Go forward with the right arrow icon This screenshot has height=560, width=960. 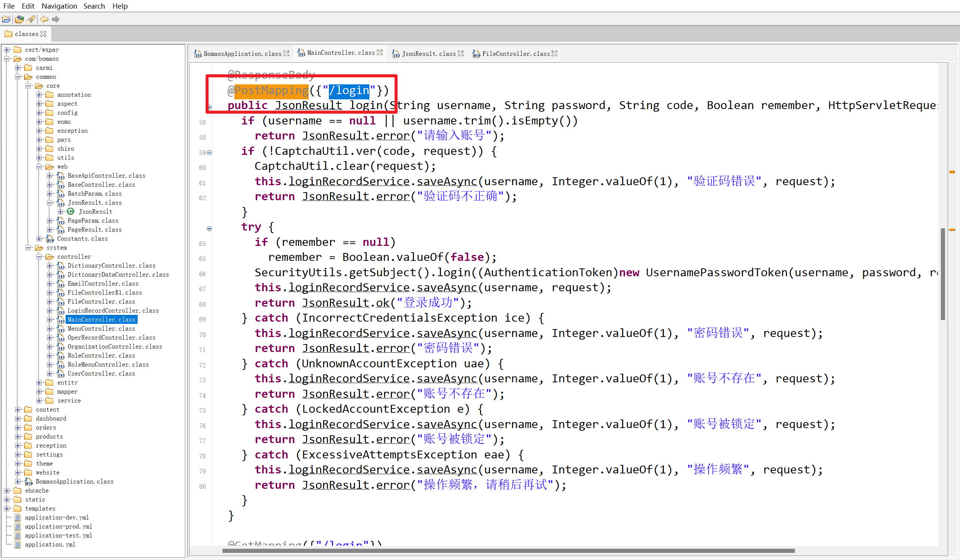56,19
